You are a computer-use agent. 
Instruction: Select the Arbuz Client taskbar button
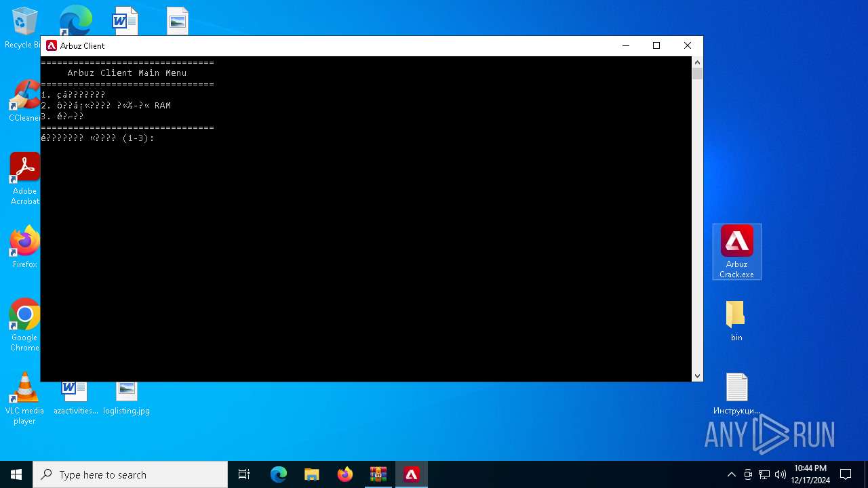coord(412,474)
